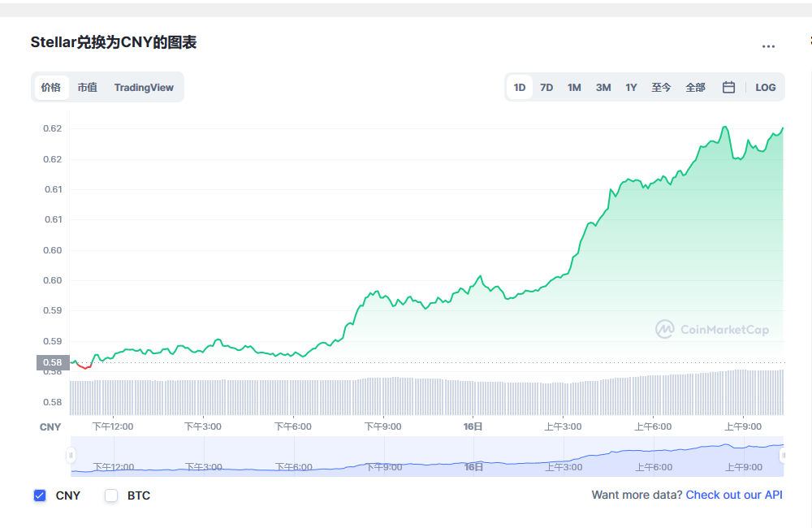Screen dimensions: 812x528
Task: Select the 至今 year-to-date range
Action: point(661,87)
